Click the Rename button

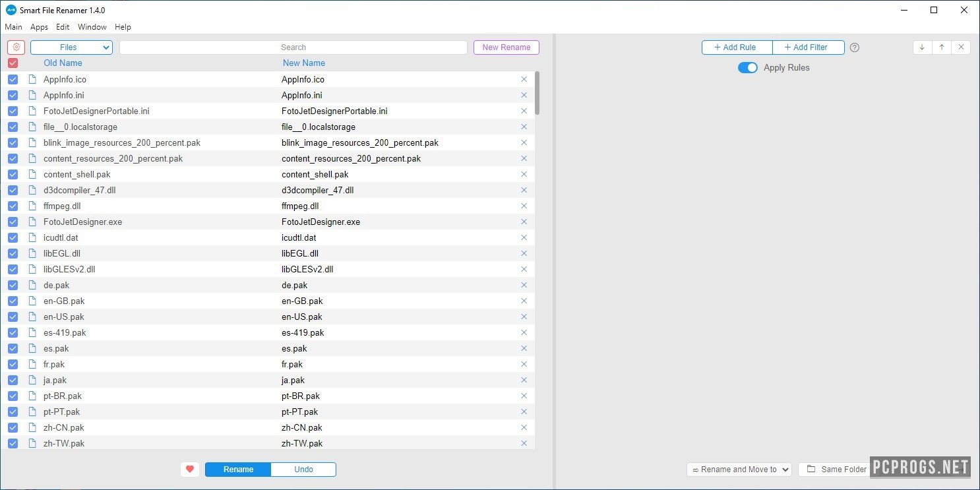pos(238,470)
